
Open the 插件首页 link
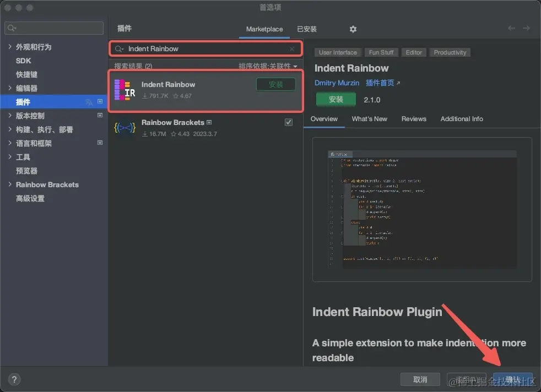[382, 83]
